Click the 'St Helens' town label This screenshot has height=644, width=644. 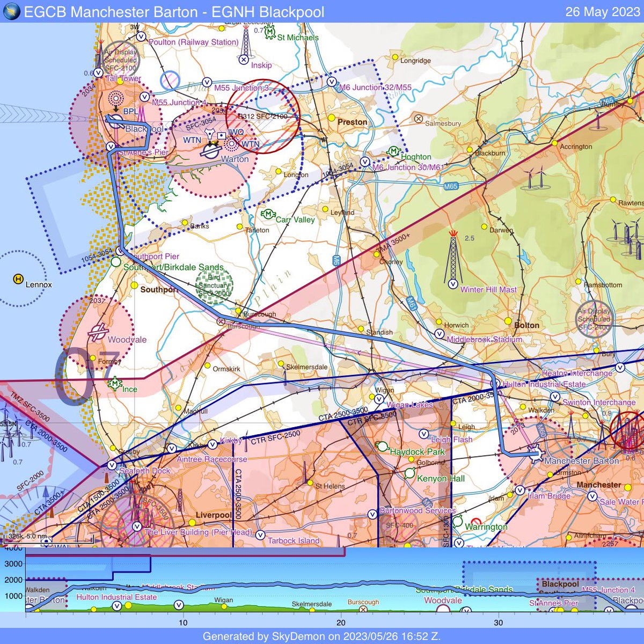(x=330, y=486)
